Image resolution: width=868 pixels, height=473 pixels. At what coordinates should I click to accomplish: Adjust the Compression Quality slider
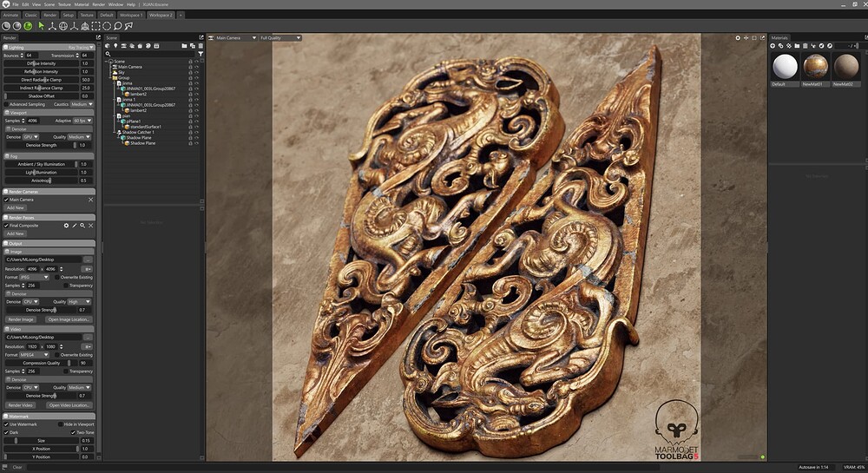(x=42, y=363)
